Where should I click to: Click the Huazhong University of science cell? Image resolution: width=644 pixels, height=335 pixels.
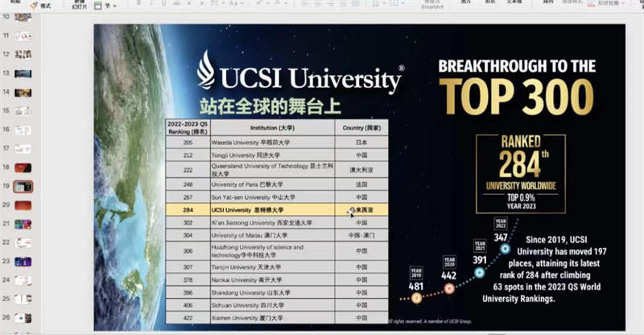[273, 251]
